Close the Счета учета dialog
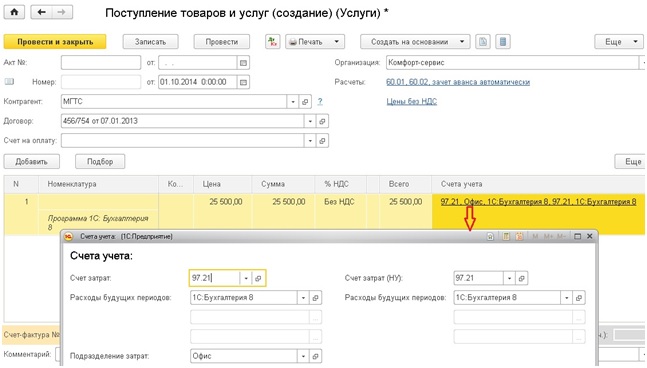Image resolution: width=647 pixels, height=368 pixels. pyautogui.click(x=590, y=236)
